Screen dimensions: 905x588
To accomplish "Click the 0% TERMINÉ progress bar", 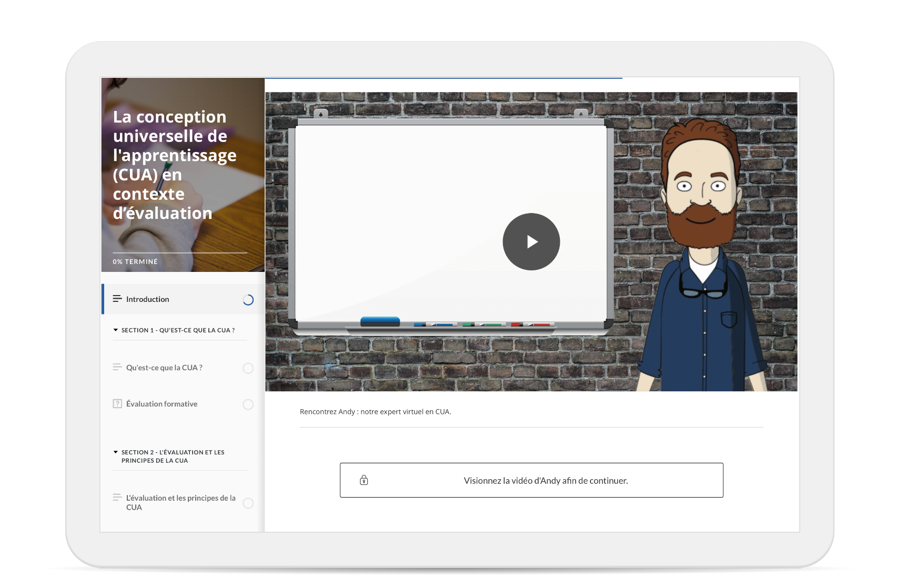I will coord(180,253).
